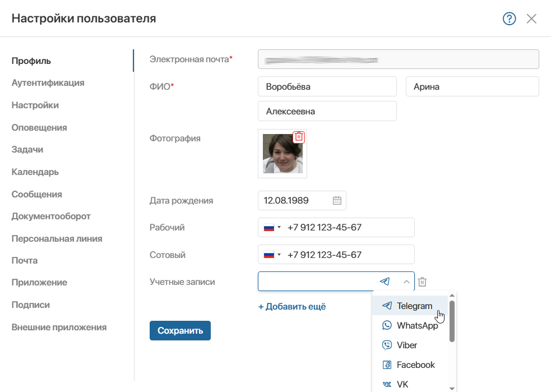Open Персональная линия section
Screen dimensions: 551x392
[57, 239]
